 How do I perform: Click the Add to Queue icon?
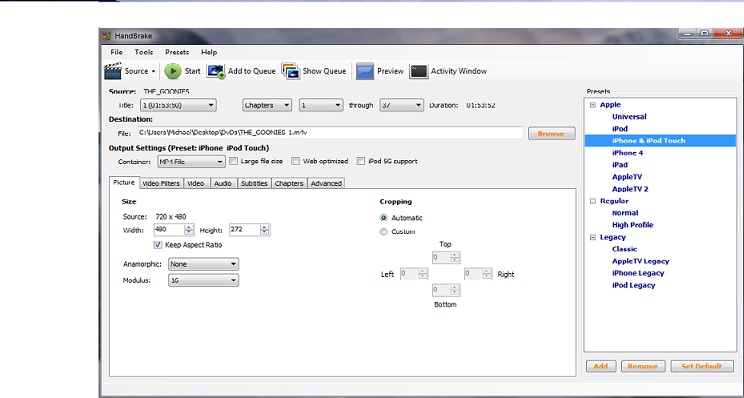pos(216,71)
